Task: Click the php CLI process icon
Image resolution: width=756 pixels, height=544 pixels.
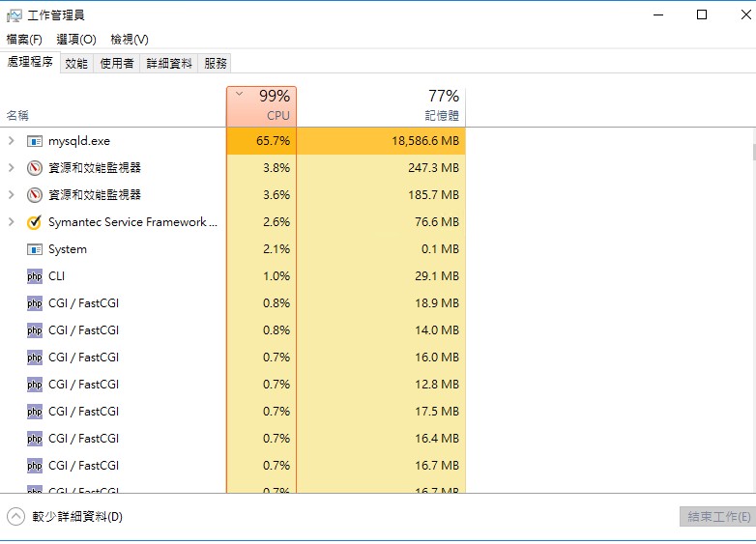Action: pyautogui.click(x=35, y=276)
